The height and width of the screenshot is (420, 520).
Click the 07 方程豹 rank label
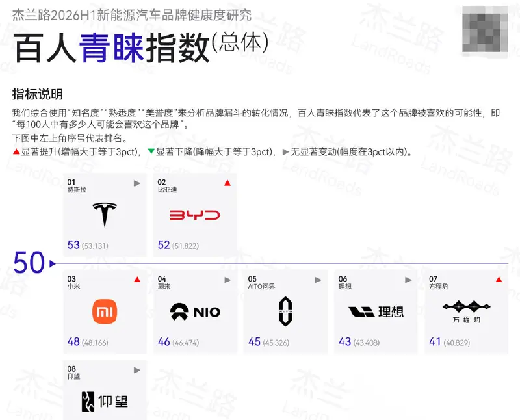(438, 282)
